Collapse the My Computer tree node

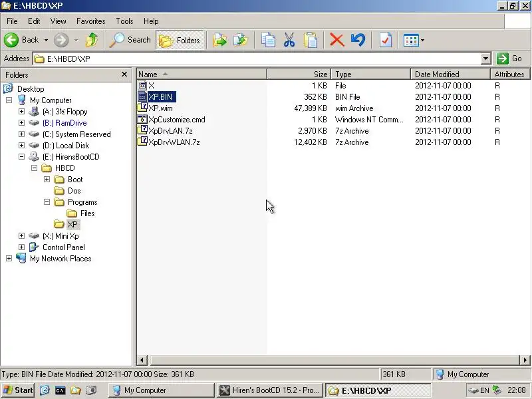[9, 100]
